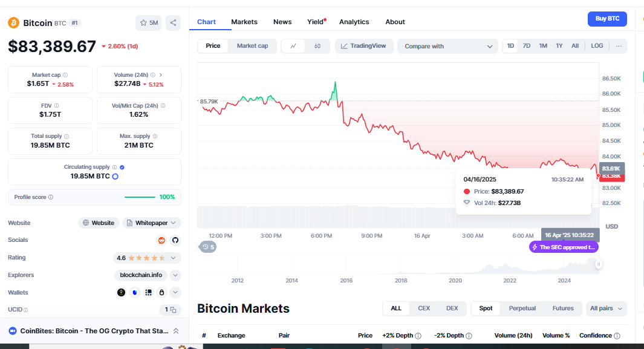Filter markets by CEX

coord(424,308)
